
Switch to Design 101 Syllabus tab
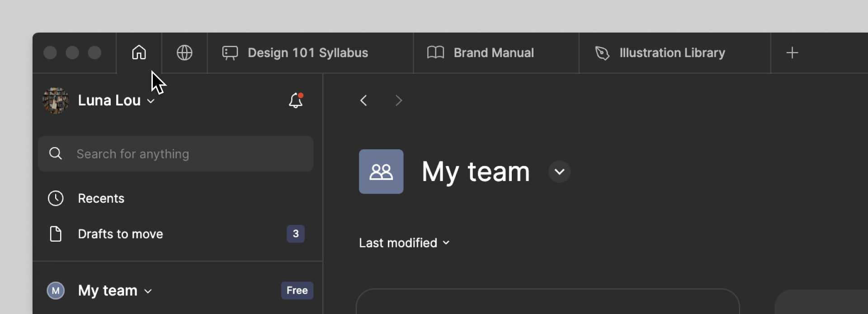click(307, 52)
